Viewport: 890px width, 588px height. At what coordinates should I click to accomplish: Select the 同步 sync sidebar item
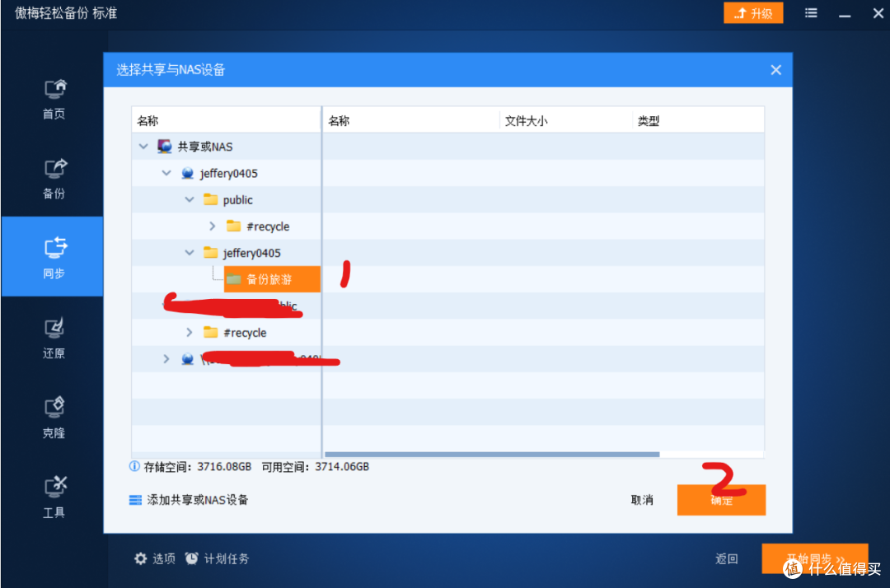52,256
